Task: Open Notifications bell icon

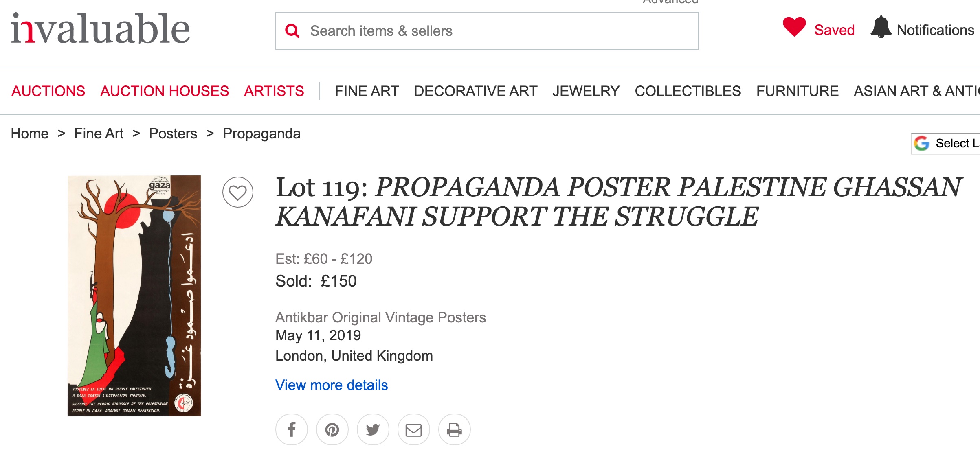Action: [x=881, y=27]
